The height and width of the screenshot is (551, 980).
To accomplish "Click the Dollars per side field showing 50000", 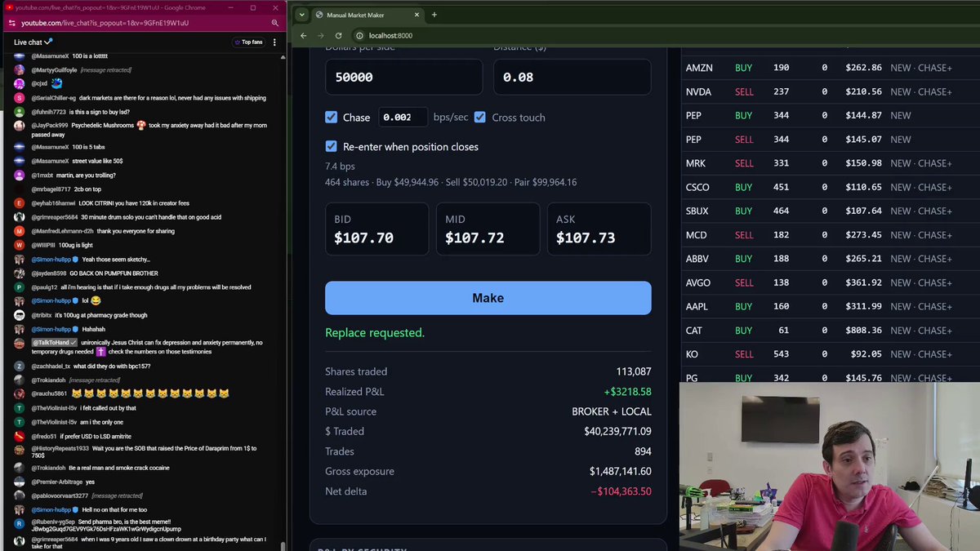I will 403,77.
